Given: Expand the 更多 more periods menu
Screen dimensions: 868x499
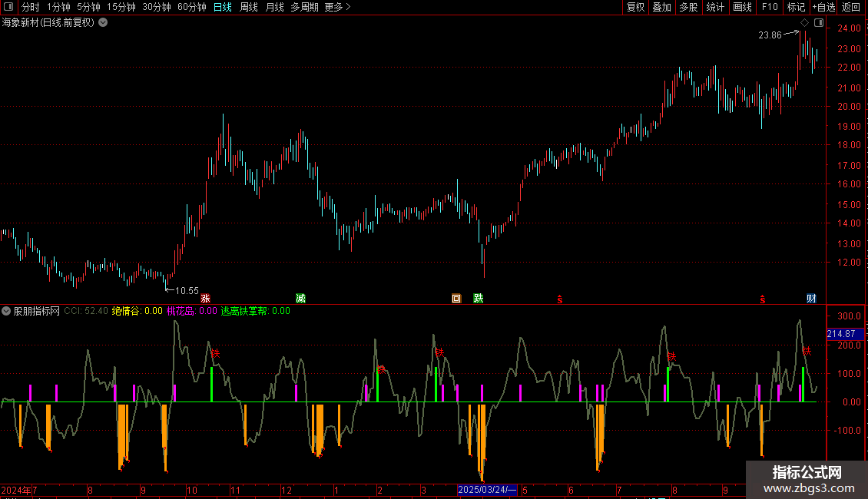Looking at the screenshot, I should pos(338,7).
